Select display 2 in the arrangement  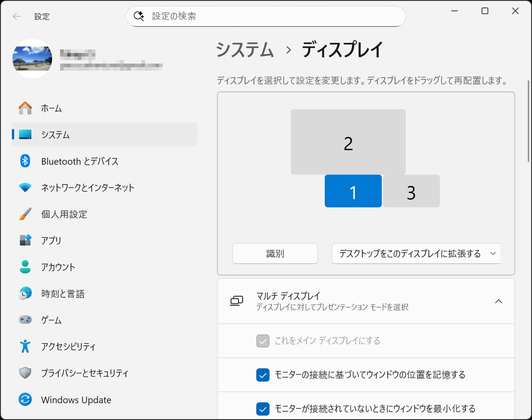point(348,142)
